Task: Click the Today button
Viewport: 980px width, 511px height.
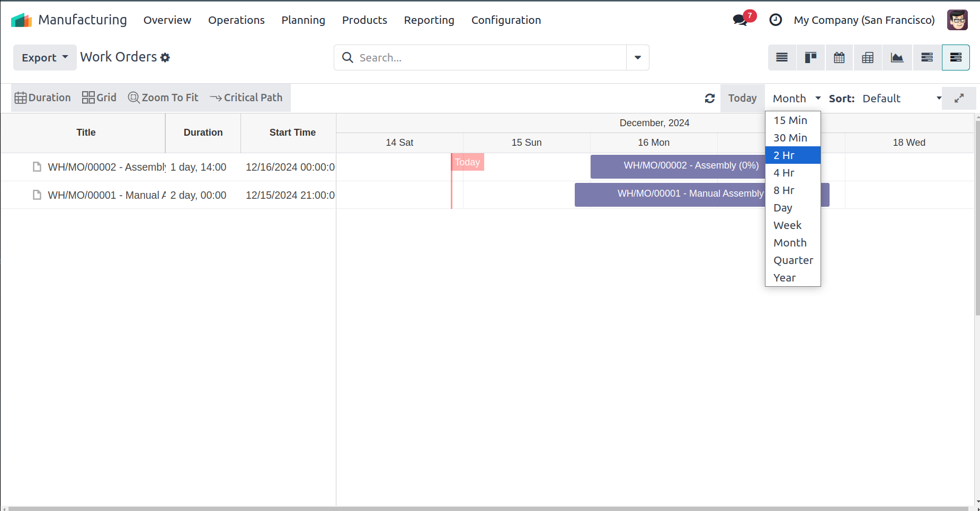Action: tap(742, 99)
